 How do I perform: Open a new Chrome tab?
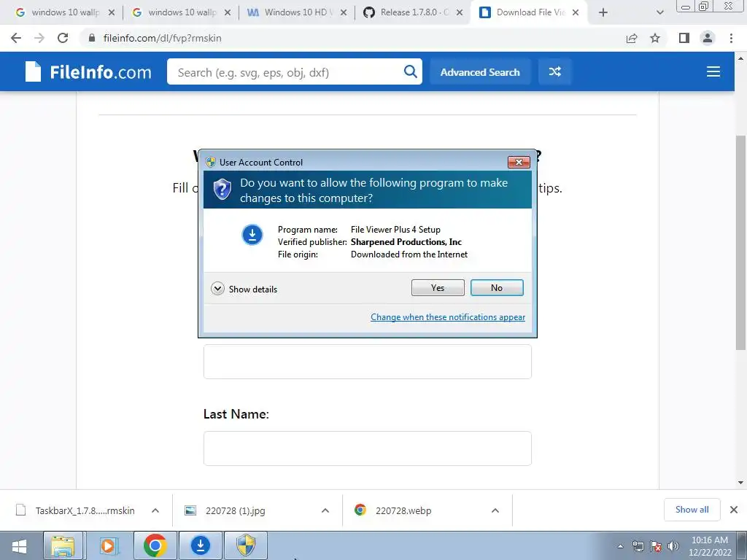pyautogui.click(x=603, y=13)
